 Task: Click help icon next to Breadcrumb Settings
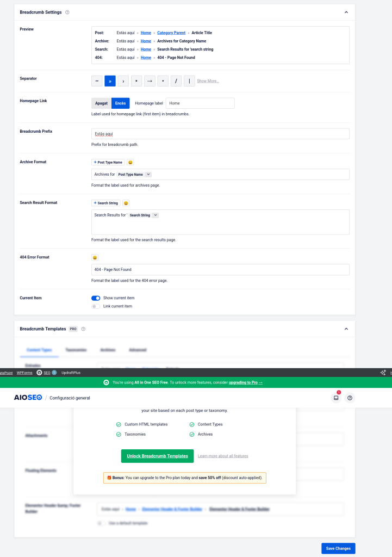point(67,12)
